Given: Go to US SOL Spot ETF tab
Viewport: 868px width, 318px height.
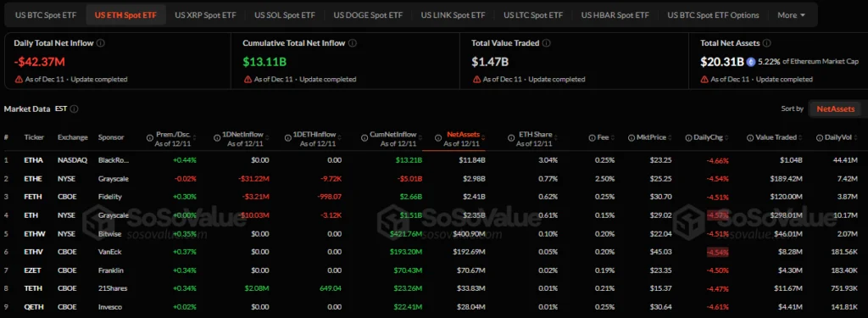Looking at the screenshot, I should click(x=285, y=15).
